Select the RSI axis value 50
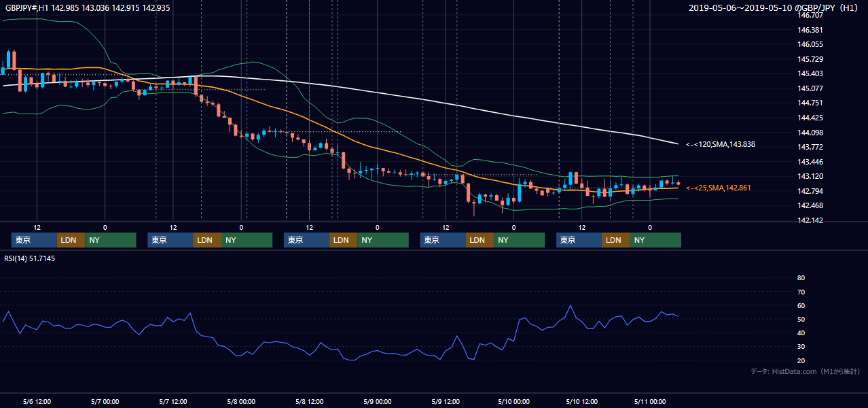Image resolution: width=868 pixels, height=408 pixels. coord(801,319)
